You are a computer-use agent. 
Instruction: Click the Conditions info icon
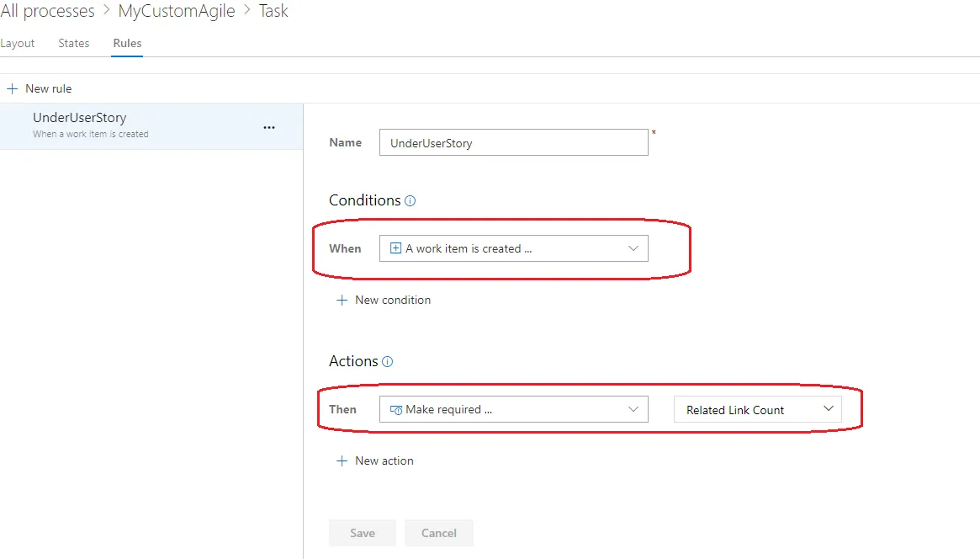(411, 200)
